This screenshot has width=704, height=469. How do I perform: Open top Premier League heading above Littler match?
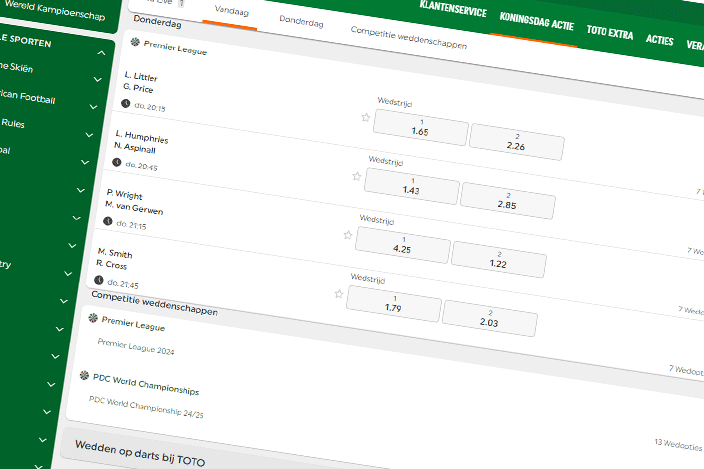point(175,47)
